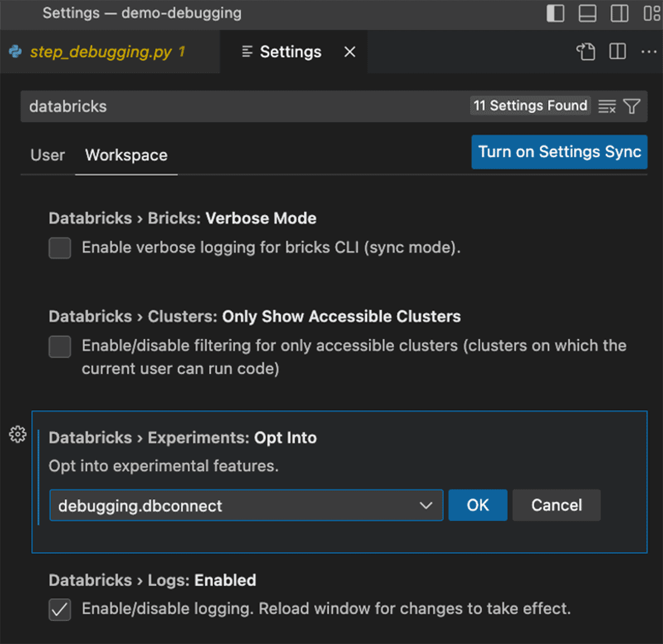Click Turn on Settings Sync button
The image size is (663, 644).
(559, 152)
